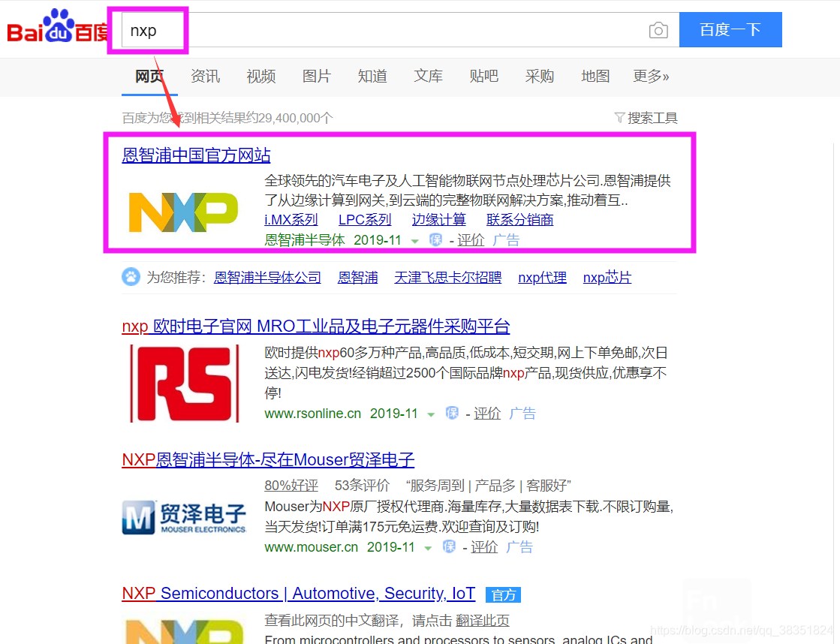Click the Mouser Electronics logo thumbnail

(184, 517)
